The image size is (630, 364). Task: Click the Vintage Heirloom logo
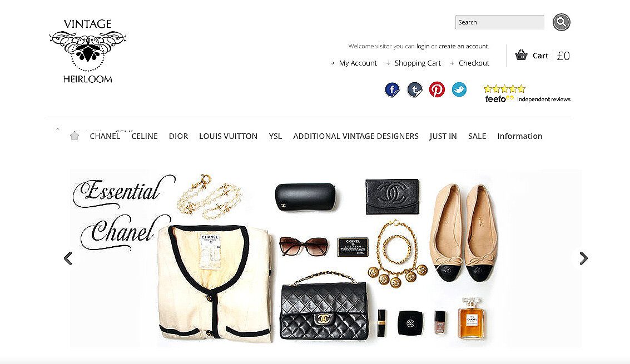[x=88, y=51]
